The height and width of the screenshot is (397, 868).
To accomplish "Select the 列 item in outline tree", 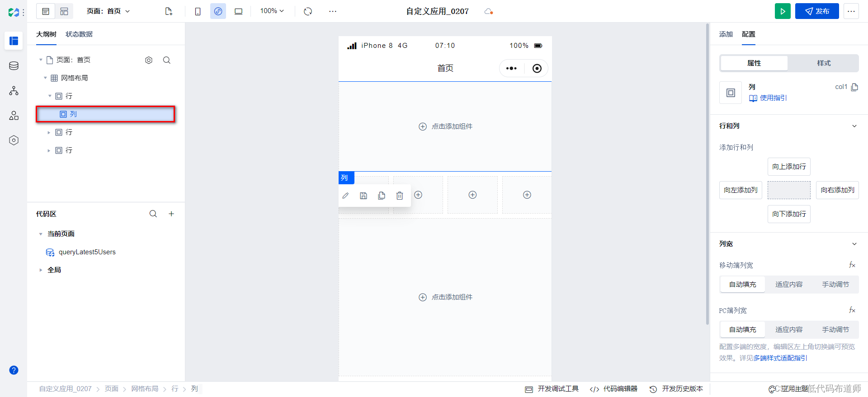I will (105, 114).
